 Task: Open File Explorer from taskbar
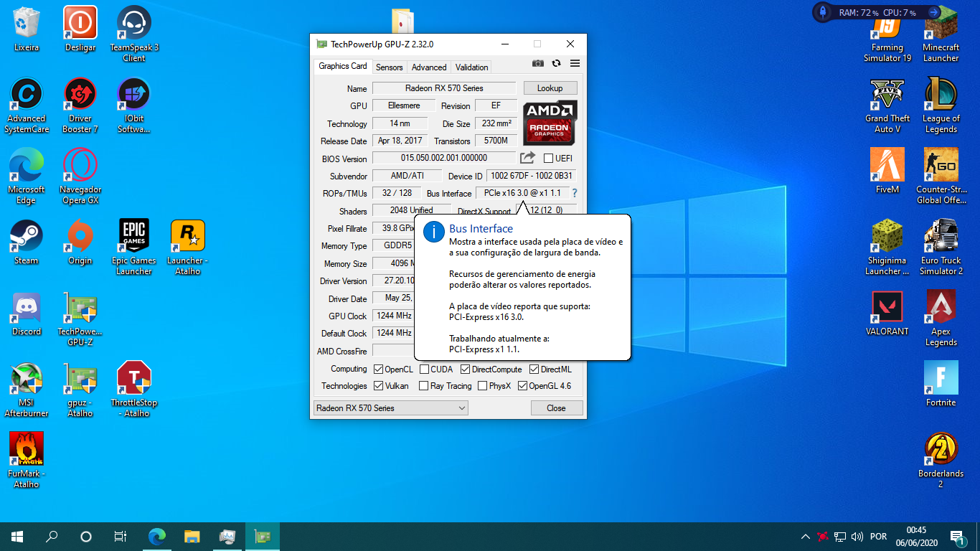coord(192,537)
